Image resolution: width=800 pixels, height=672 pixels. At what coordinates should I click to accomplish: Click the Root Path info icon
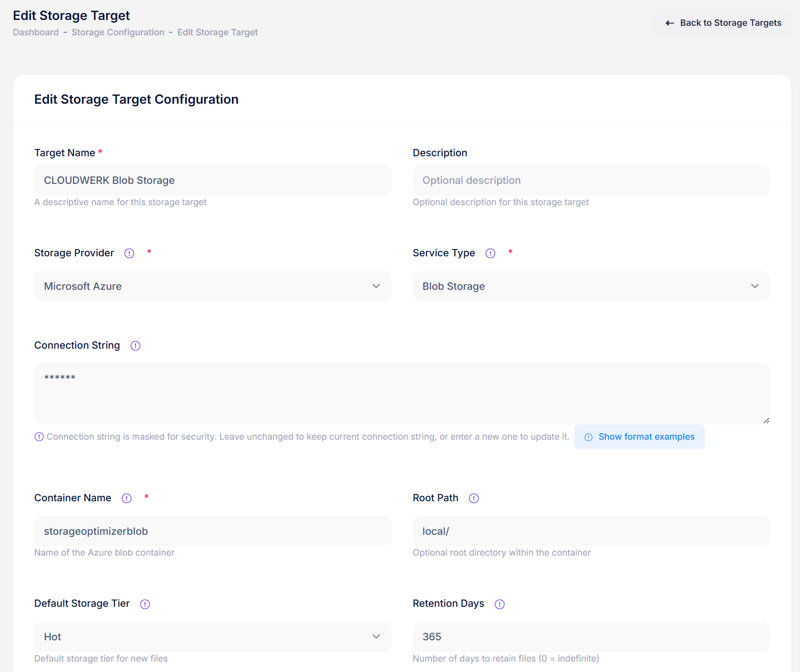coord(474,498)
